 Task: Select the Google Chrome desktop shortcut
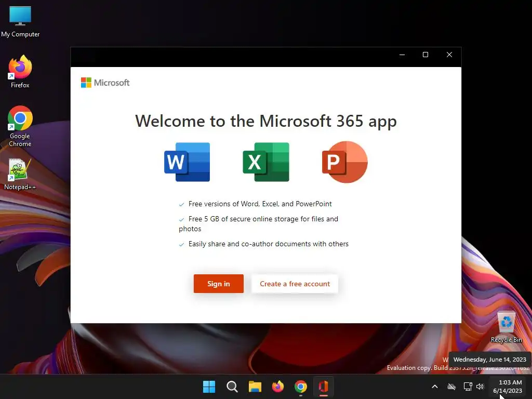[x=20, y=126]
